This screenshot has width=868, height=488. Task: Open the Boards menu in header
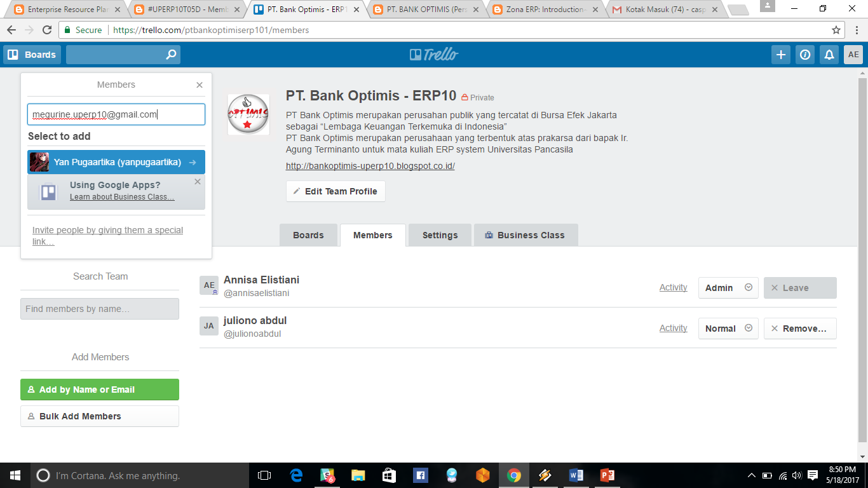(x=32, y=55)
